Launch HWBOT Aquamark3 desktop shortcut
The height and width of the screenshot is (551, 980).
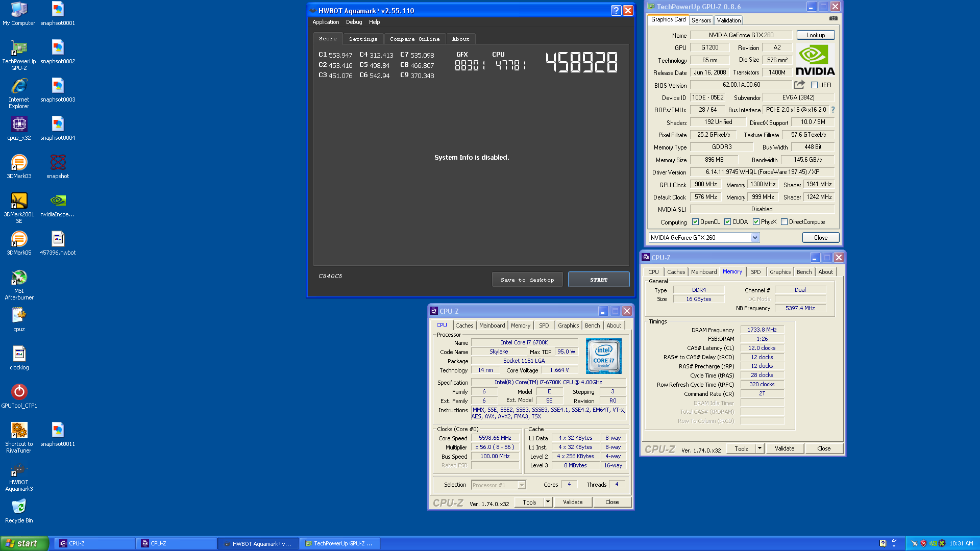pos(19,476)
